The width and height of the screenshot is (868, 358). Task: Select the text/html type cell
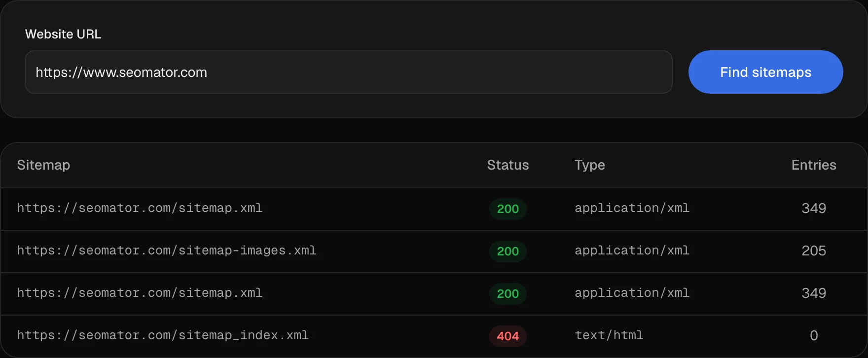(x=609, y=335)
